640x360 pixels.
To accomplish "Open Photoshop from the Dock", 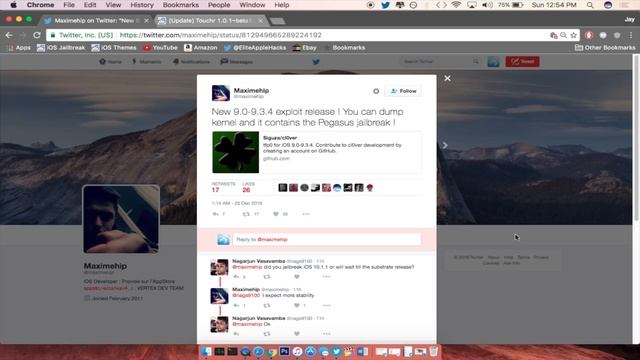I will (x=284, y=351).
